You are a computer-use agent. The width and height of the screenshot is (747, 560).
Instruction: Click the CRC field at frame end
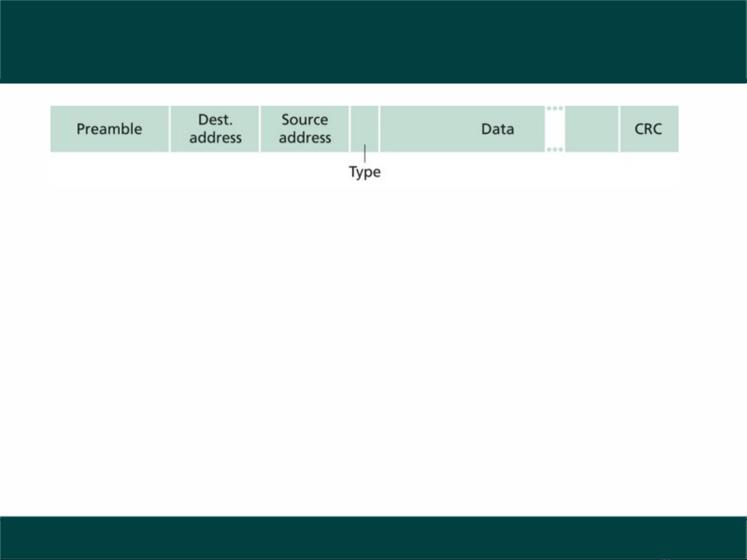pos(649,129)
